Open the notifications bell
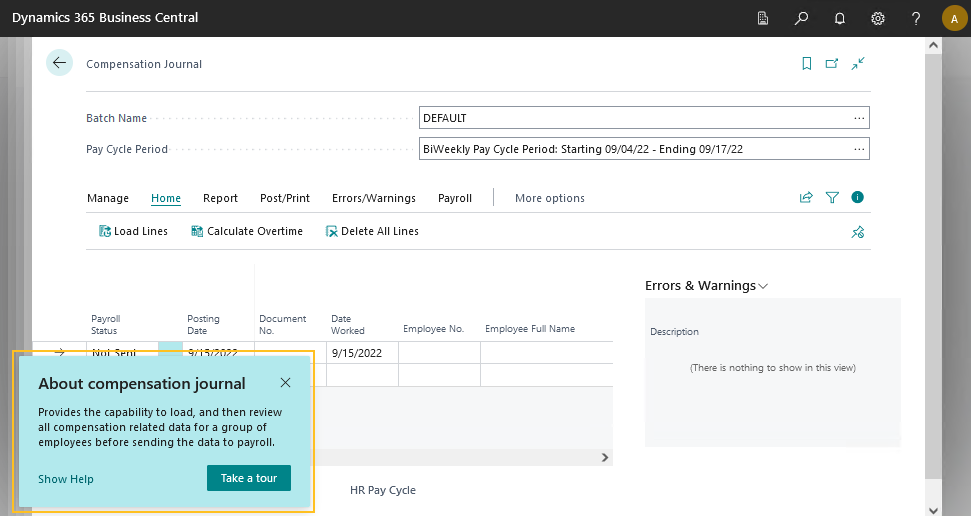The width and height of the screenshot is (971, 516). click(840, 18)
